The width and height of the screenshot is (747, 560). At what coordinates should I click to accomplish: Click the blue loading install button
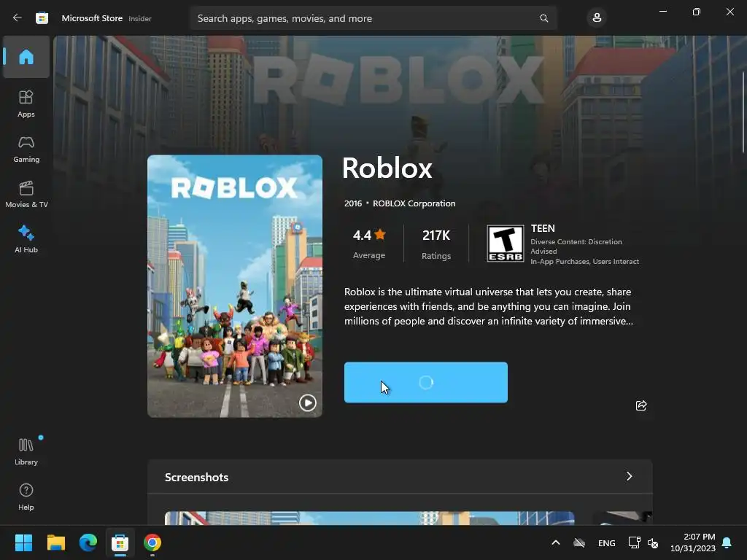426,382
